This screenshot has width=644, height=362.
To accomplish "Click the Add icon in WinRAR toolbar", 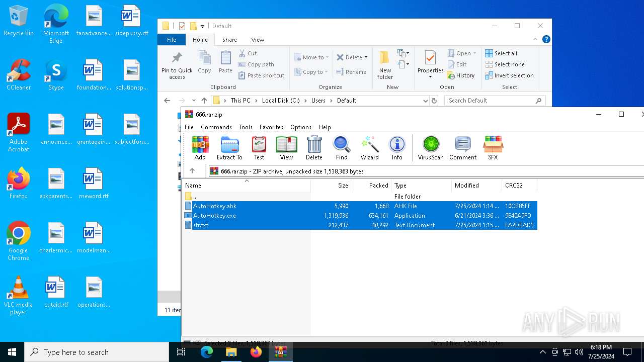I will pyautogui.click(x=200, y=148).
